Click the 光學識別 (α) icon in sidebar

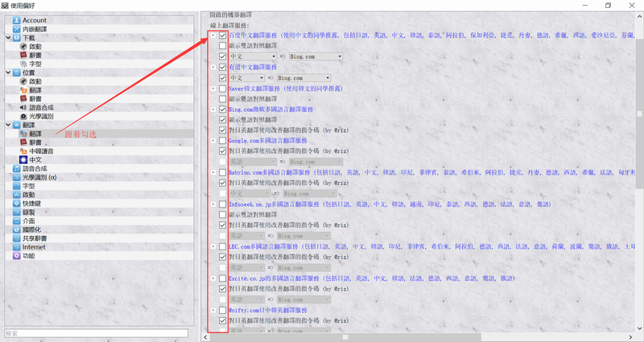pos(17,177)
